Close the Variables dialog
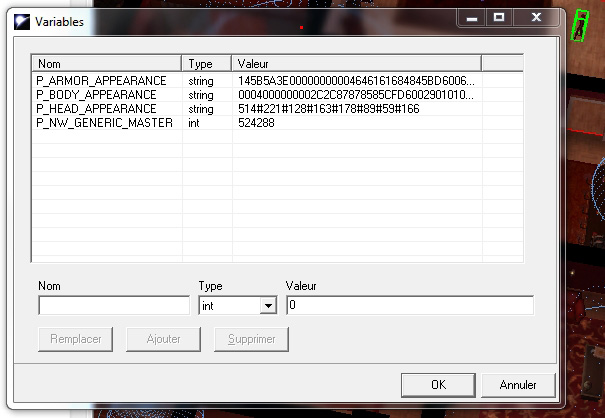Image resolution: width=605 pixels, height=418 pixels. pos(536,18)
